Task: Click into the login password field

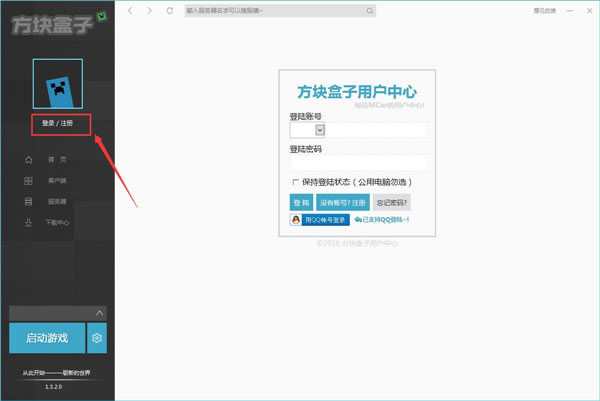Action: (x=358, y=163)
